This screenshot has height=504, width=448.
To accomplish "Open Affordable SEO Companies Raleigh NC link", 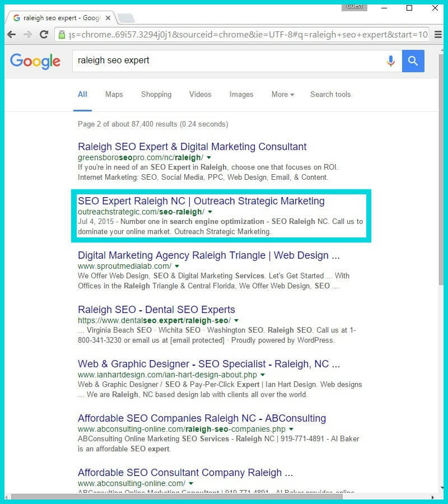I will [202, 418].
